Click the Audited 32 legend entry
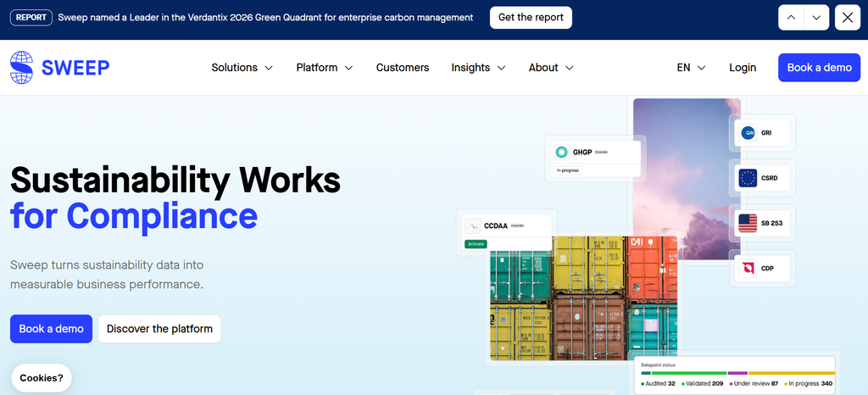The width and height of the screenshot is (868, 395). click(658, 383)
